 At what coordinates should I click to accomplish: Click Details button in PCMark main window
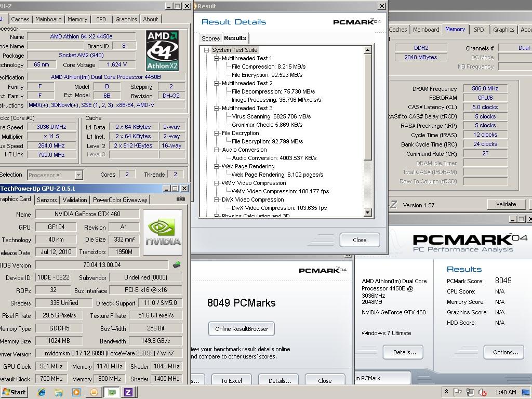point(404,352)
